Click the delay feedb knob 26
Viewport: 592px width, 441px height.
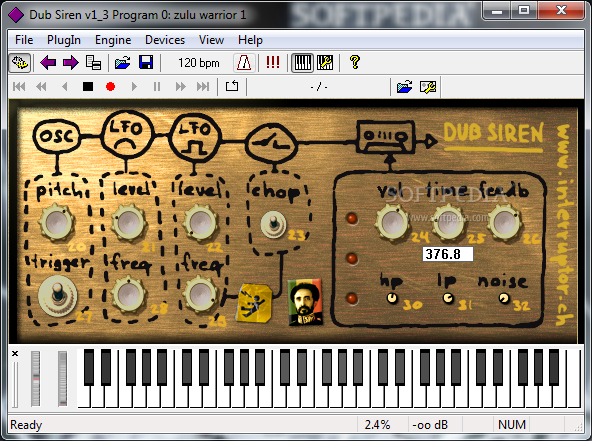[504, 223]
